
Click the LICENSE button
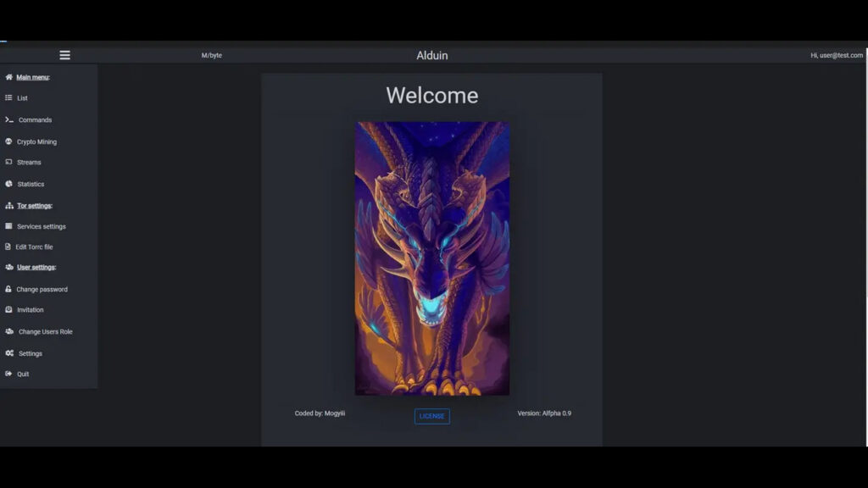(x=431, y=416)
